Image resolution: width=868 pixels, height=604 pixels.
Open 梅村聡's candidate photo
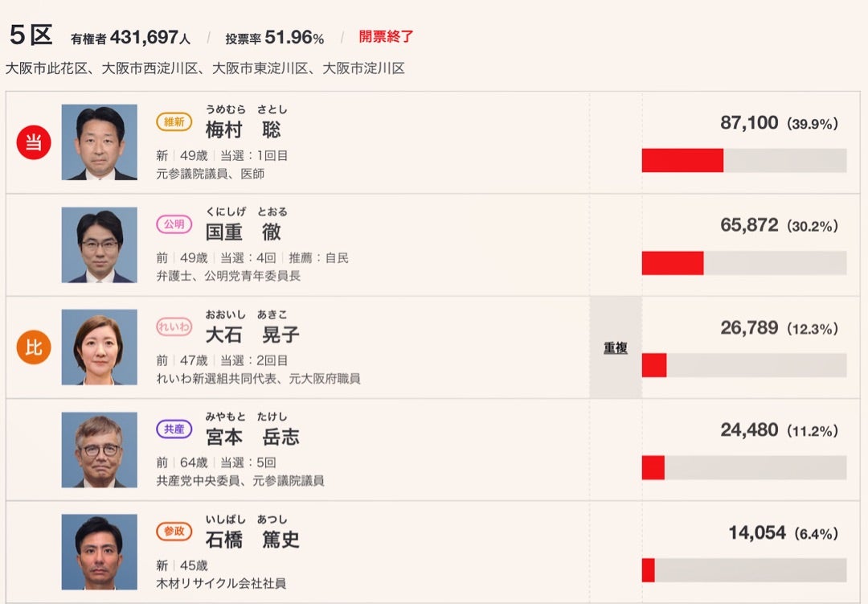[x=100, y=142]
